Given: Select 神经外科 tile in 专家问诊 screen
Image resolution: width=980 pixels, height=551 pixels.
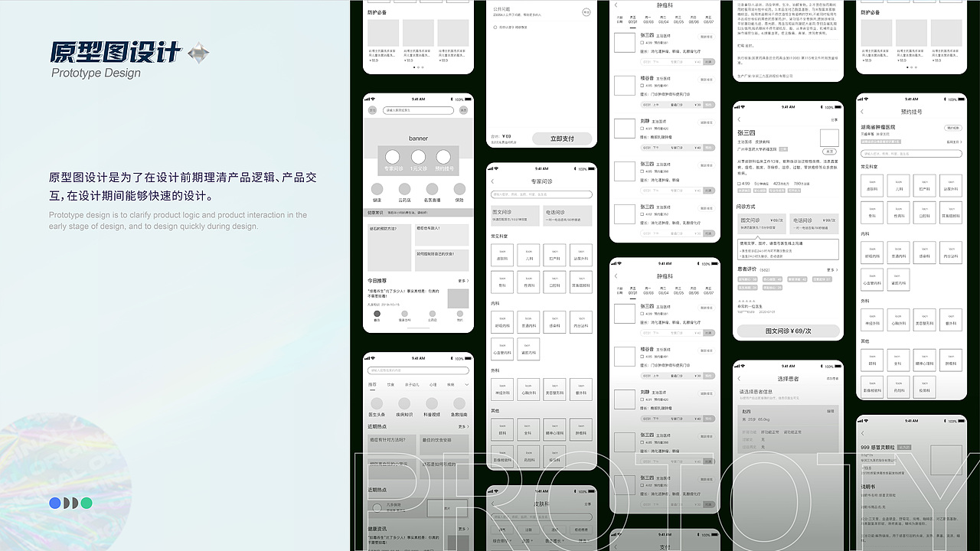Looking at the screenshot, I should (502, 389).
